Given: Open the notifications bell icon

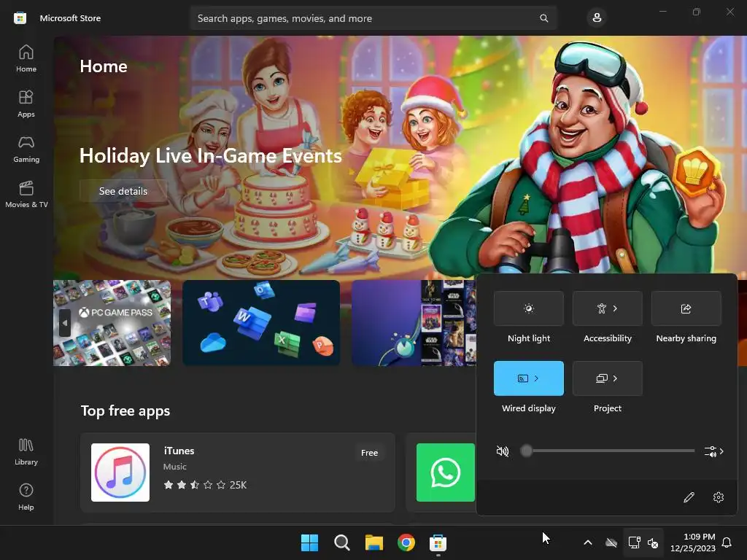Looking at the screenshot, I should coord(727,542).
